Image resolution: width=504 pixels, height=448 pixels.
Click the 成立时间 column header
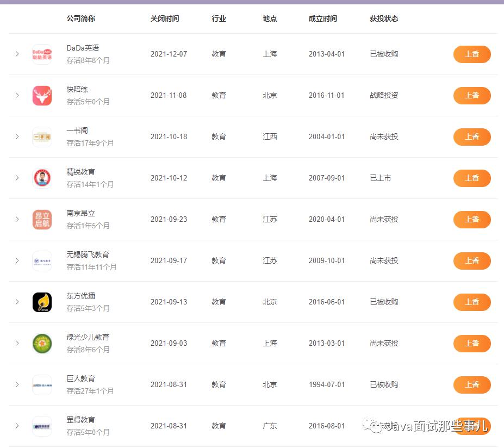[x=323, y=18]
